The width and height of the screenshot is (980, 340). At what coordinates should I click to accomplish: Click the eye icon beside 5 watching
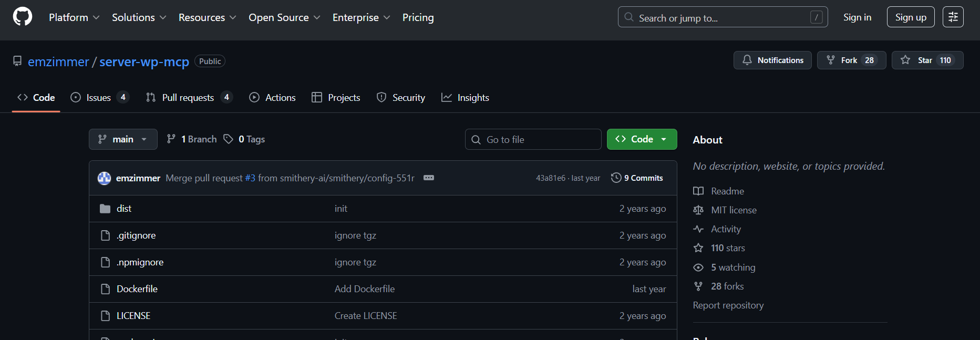click(x=698, y=267)
